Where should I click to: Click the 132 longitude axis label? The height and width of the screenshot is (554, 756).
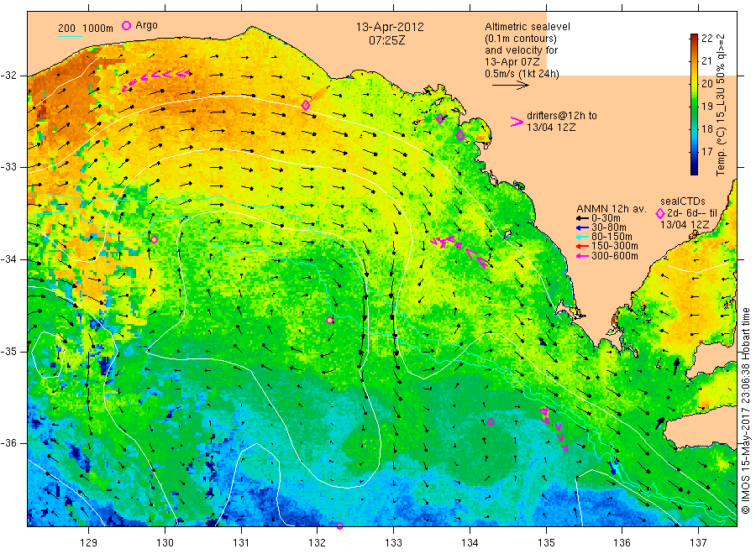(x=318, y=542)
